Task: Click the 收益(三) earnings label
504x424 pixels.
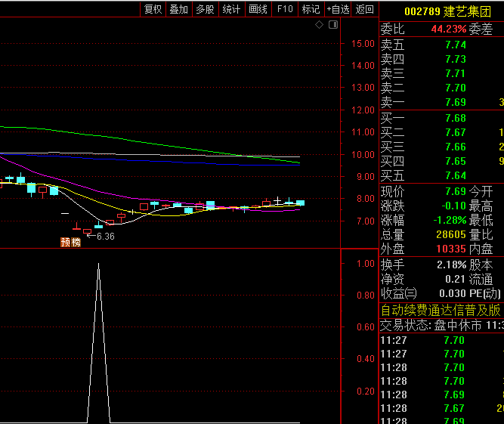Action: tap(398, 293)
